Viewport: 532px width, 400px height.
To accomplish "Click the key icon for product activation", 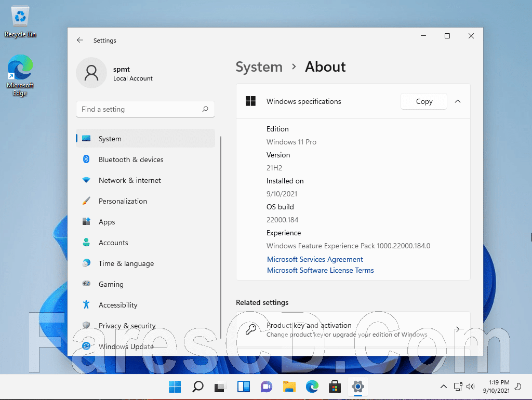I will click(x=251, y=329).
